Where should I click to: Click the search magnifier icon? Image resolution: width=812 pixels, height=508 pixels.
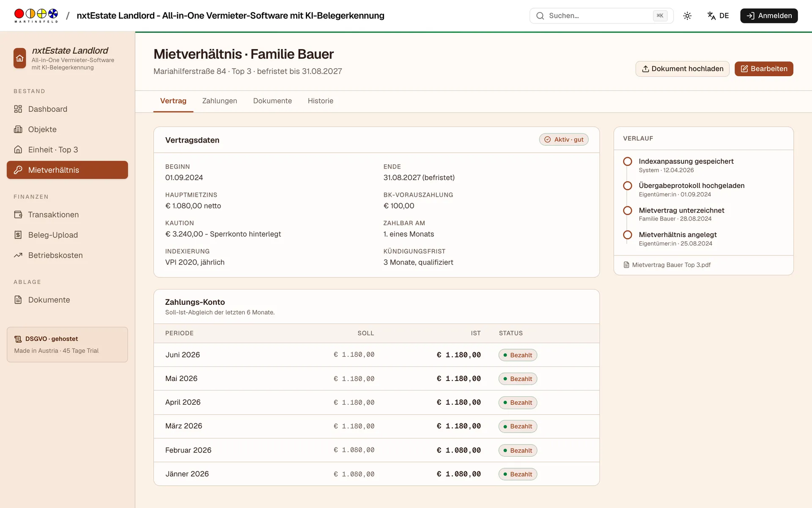[x=540, y=16]
